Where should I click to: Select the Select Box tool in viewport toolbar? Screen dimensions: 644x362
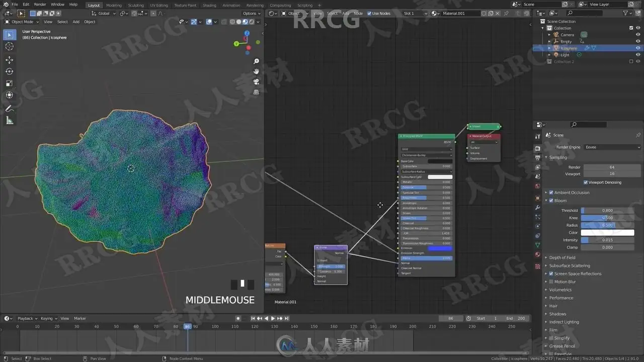point(9,35)
